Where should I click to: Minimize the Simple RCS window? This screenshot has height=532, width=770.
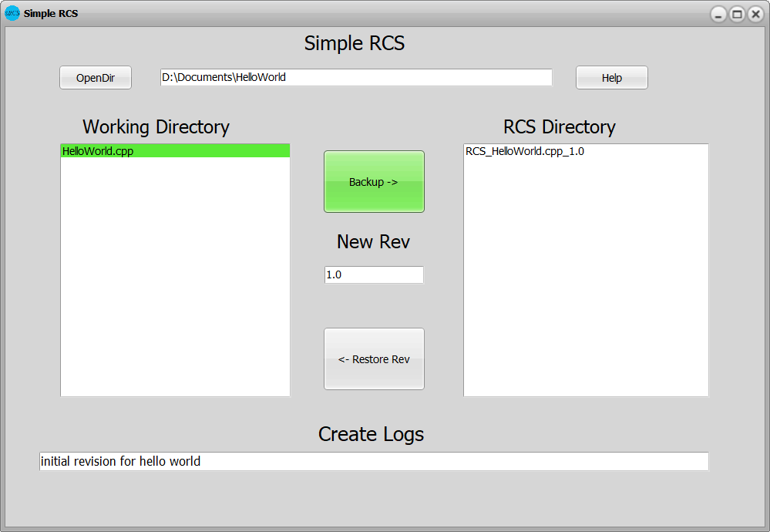coord(718,14)
